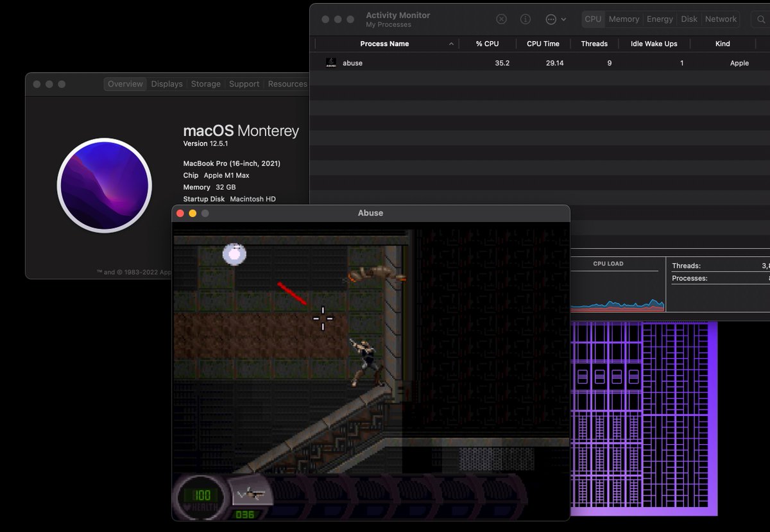Image resolution: width=770 pixels, height=532 pixels.
Task: Click the laser rifle weapon icon in Abuse
Action: pos(251,494)
